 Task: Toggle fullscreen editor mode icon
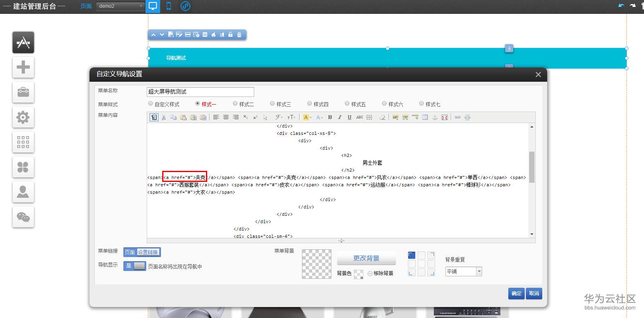tap(445, 117)
